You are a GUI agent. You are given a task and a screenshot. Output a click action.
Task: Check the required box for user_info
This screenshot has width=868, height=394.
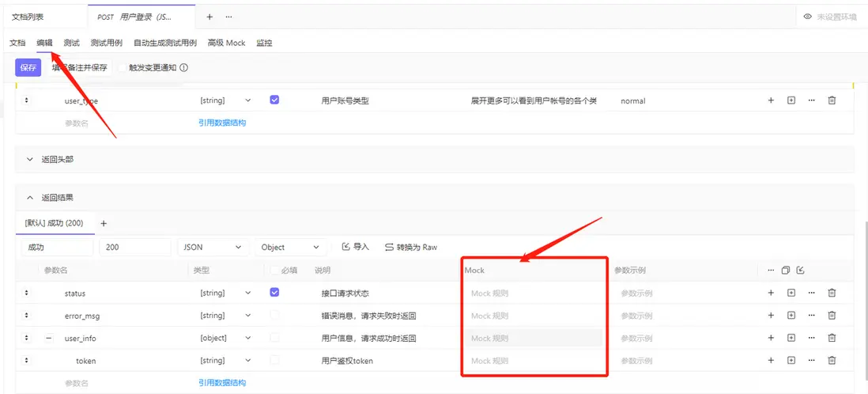tap(274, 338)
